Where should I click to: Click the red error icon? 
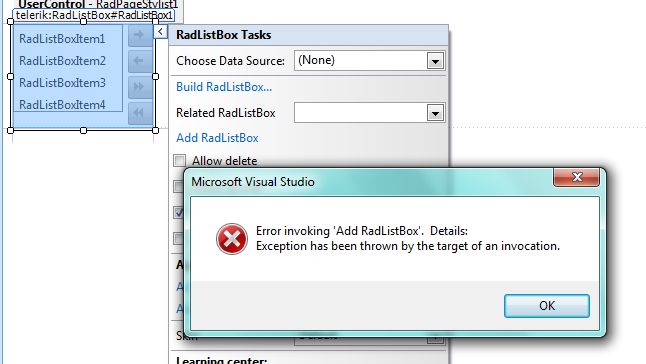[232, 239]
